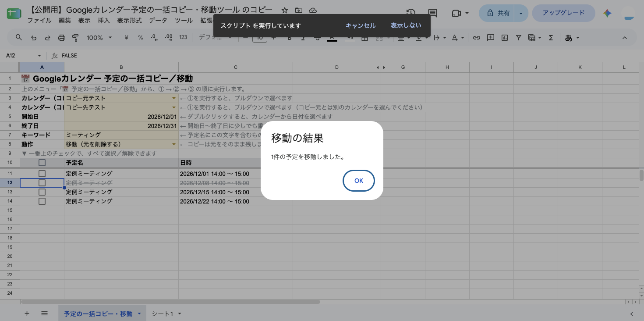Click the ミーティング keyword cell
Viewport: 644px width, 321px height.
click(x=121, y=135)
